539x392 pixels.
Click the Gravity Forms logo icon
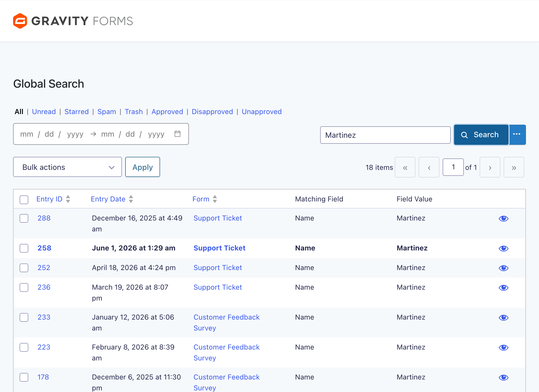pos(20,21)
